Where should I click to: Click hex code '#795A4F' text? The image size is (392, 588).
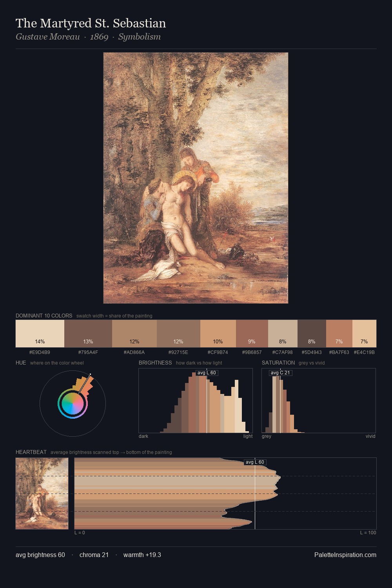tap(88, 352)
